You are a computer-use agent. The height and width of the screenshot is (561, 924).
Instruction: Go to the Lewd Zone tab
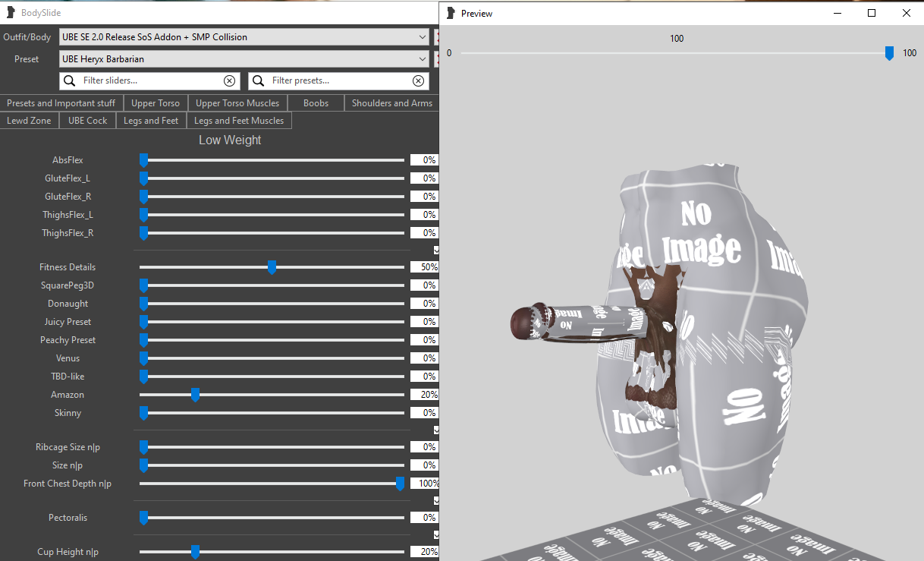tap(30, 121)
